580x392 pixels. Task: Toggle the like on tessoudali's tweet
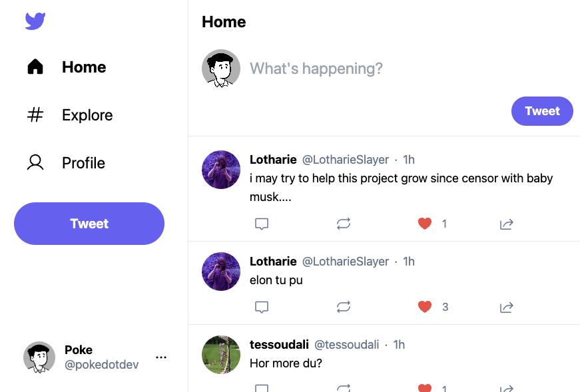point(424,388)
